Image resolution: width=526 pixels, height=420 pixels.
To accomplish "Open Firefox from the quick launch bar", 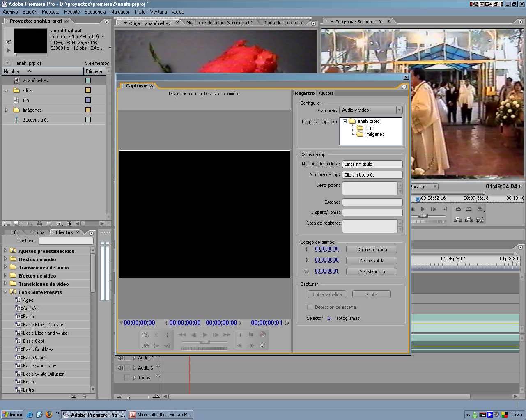I will (x=49, y=414).
